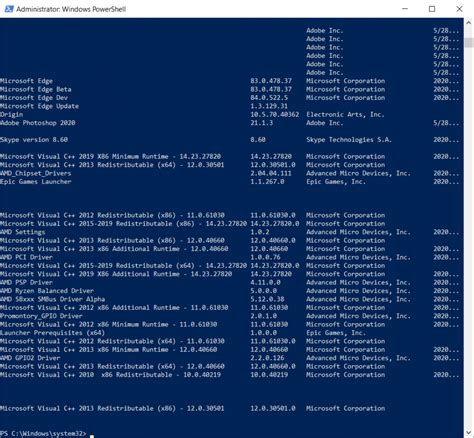Click the 'AMD Settings' entry

22,232
